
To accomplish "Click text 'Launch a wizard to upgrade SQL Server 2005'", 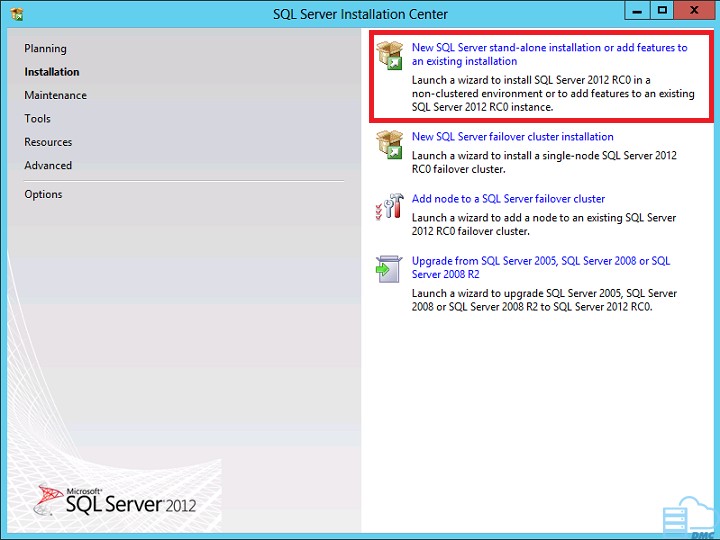I will tap(517, 293).
